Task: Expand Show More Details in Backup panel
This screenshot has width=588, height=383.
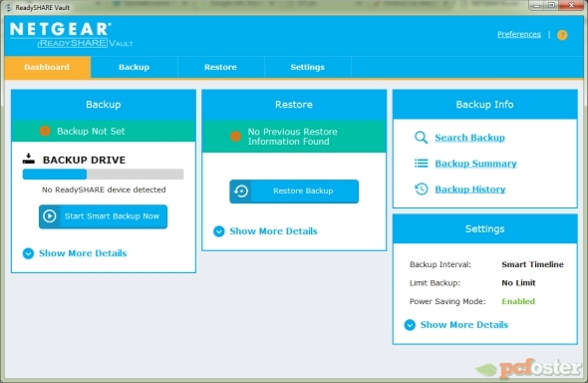Action: coord(75,253)
